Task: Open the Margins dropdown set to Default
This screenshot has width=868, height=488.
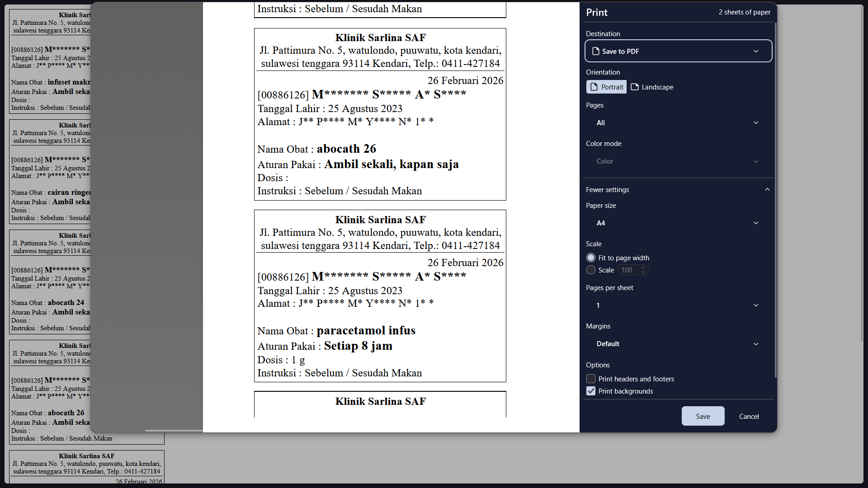Action: tap(678, 344)
